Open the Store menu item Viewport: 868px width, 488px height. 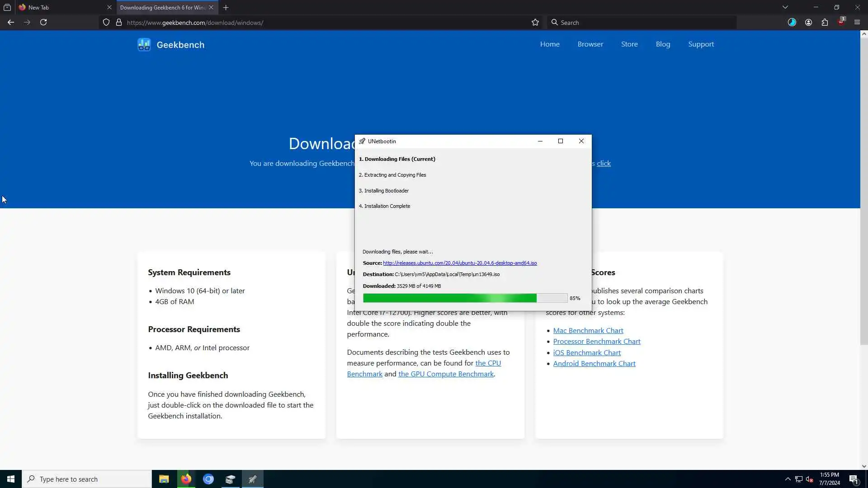tap(629, 44)
